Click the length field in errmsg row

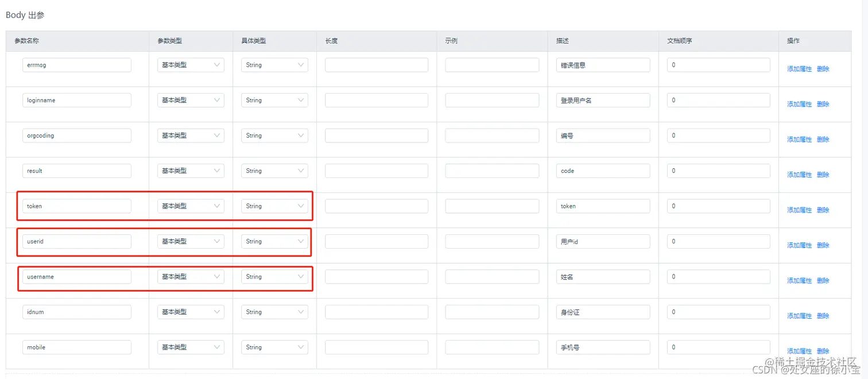pyautogui.click(x=377, y=65)
